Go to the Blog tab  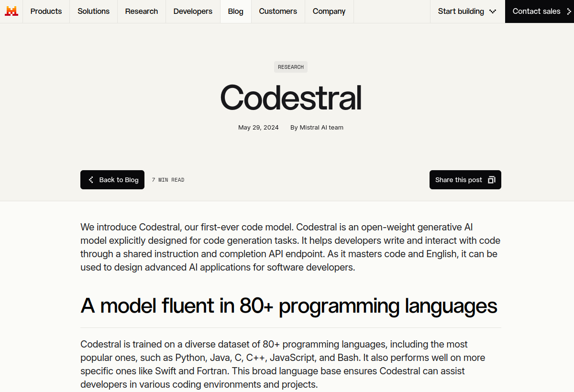tap(236, 11)
